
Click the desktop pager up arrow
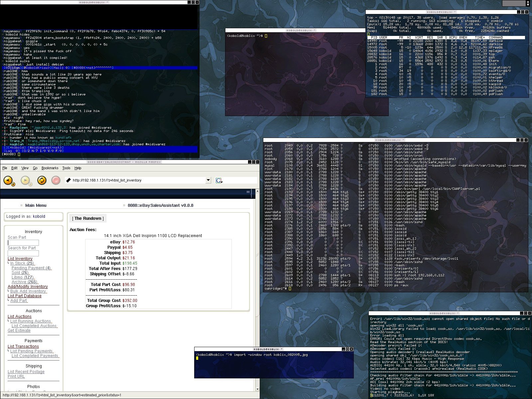[528, 2]
